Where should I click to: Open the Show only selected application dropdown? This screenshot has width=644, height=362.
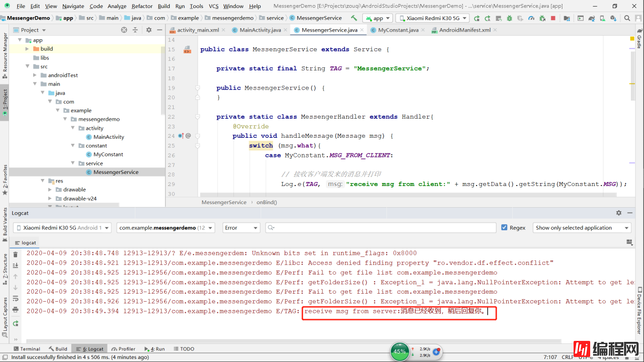[x=582, y=228]
